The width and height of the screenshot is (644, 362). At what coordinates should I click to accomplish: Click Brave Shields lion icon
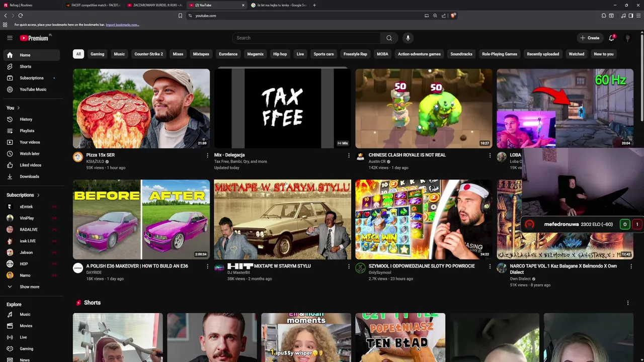tap(453, 16)
